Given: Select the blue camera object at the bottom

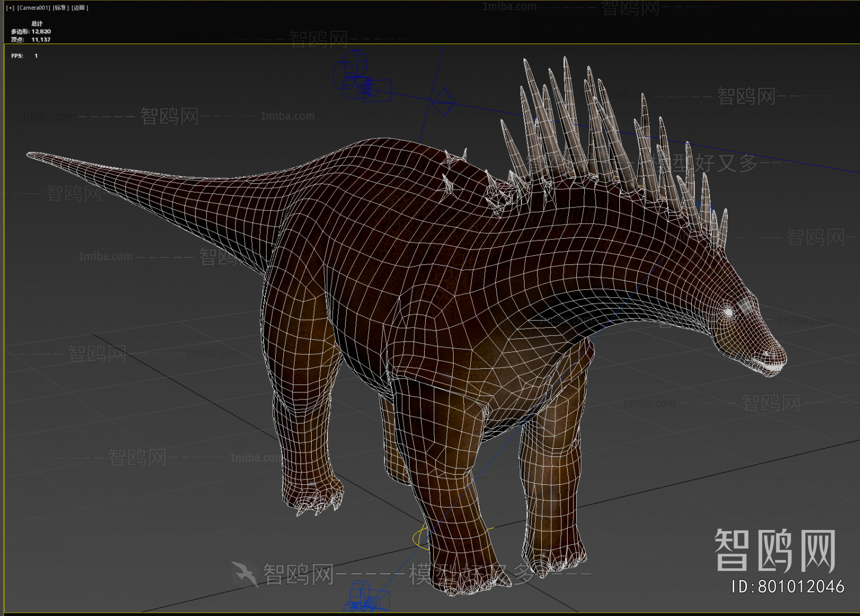Looking at the screenshot, I should pos(367,598).
